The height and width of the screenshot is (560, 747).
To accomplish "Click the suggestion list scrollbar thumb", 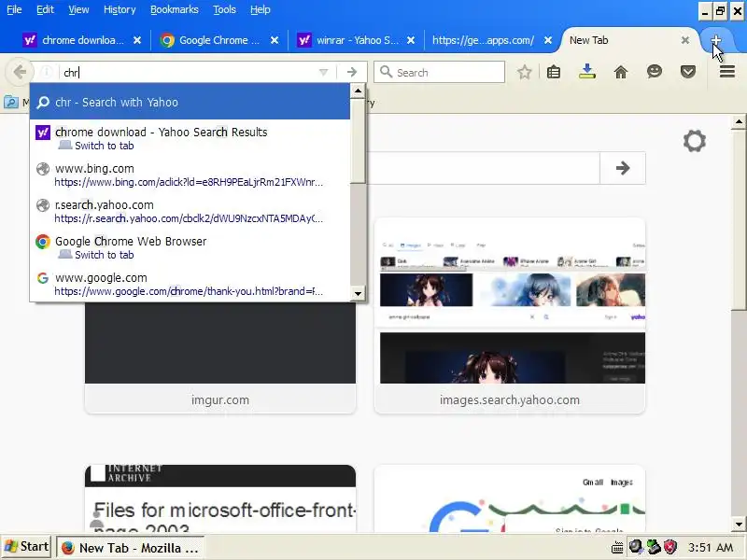I will (358, 141).
